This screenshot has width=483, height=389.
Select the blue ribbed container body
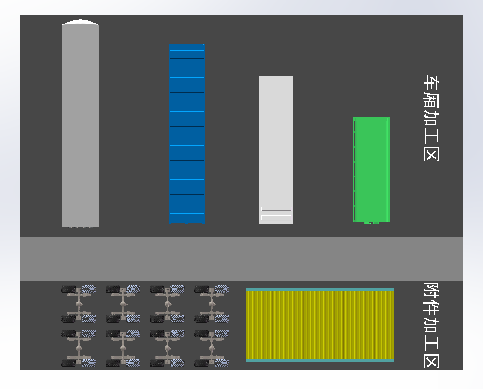(187, 134)
